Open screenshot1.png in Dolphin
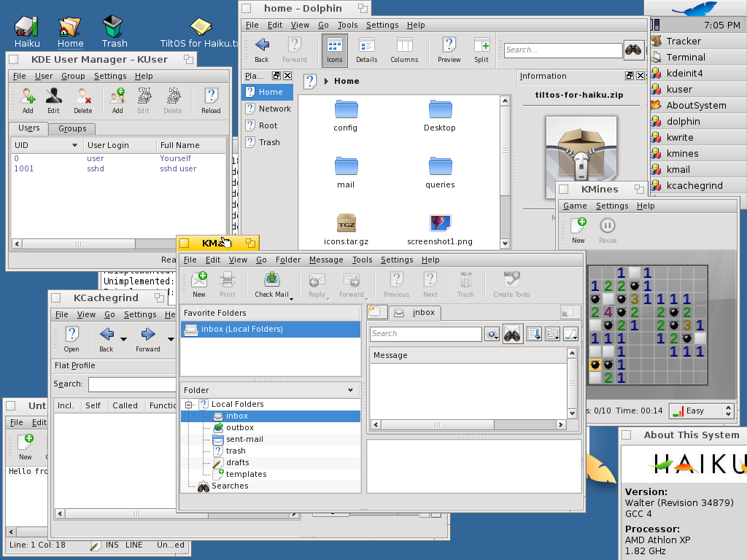 [x=440, y=229]
